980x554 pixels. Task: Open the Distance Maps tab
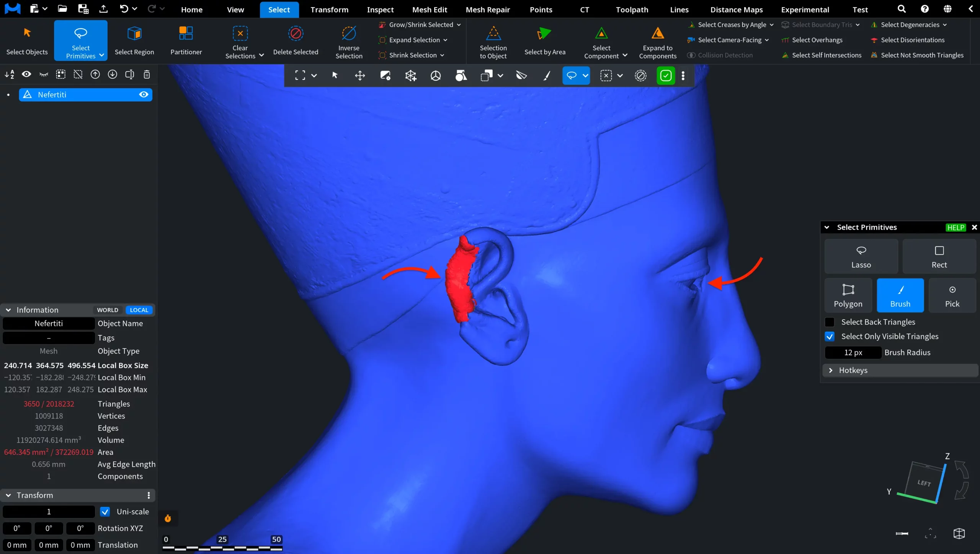click(x=737, y=10)
